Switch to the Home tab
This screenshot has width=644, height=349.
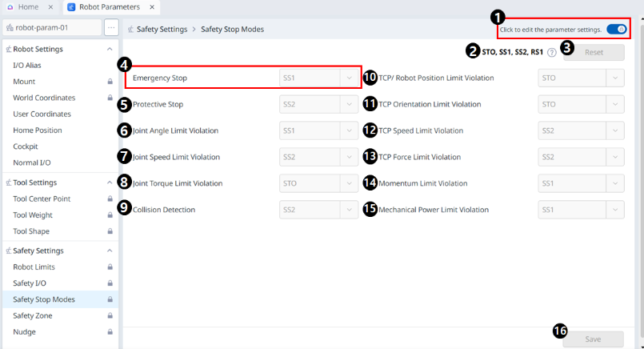pyautogui.click(x=28, y=7)
